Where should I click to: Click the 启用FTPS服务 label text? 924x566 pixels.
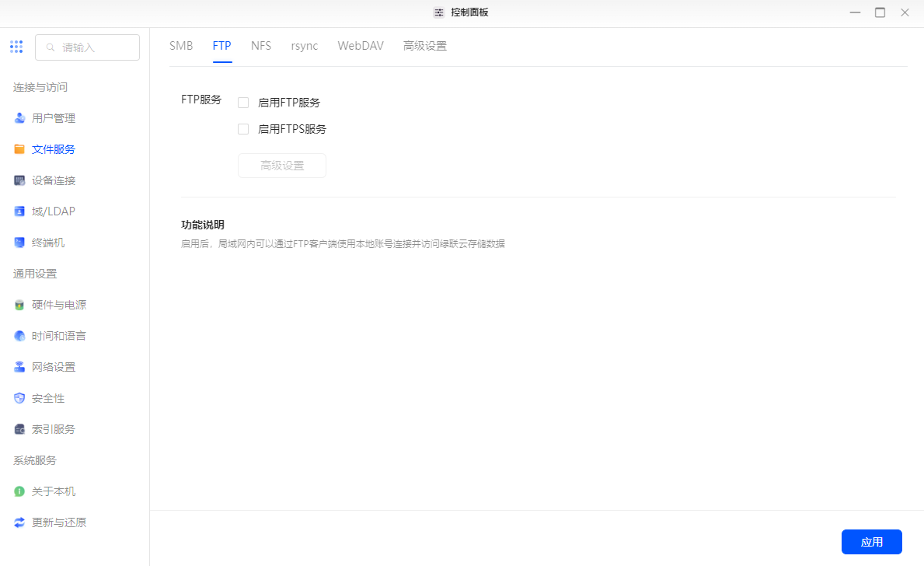(x=291, y=129)
